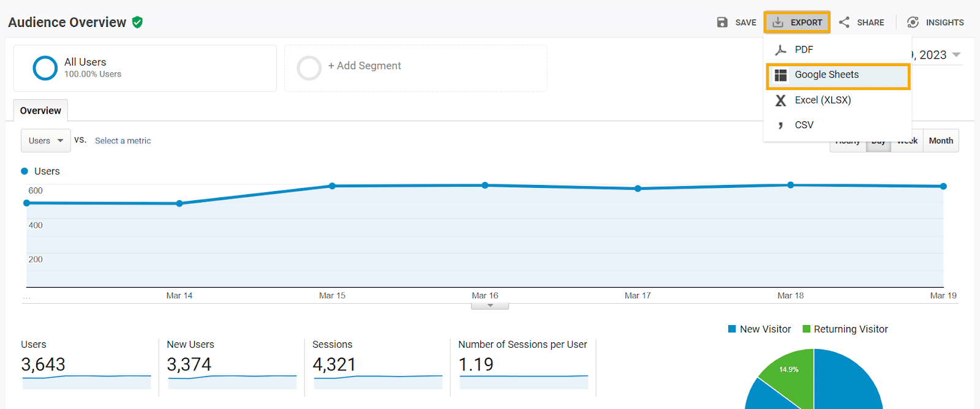The width and height of the screenshot is (980, 409).
Task: Click the All Users blue circle icon
Action: pyautogui.click(x=45, y=68)
